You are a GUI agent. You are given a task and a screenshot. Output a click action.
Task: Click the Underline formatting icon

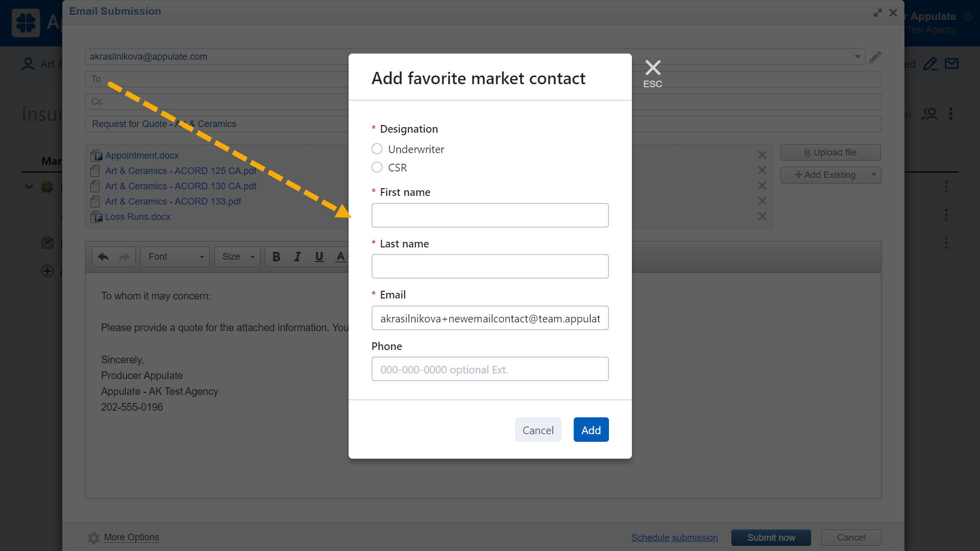319,257
